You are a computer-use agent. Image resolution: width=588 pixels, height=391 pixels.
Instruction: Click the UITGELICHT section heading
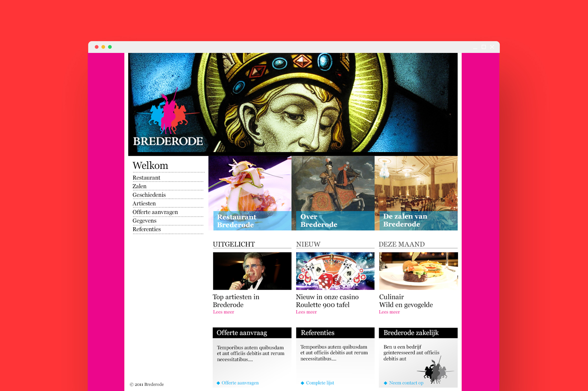[234, 244]
